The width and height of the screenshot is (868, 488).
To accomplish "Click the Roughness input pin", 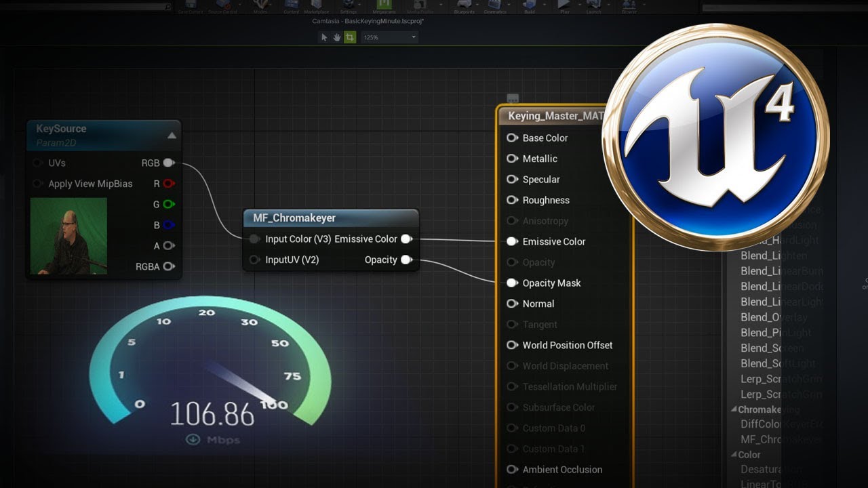I will (513, 200).
